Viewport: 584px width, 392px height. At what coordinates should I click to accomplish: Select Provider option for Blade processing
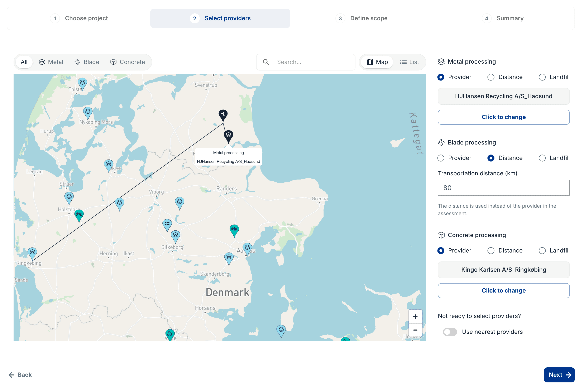[x=441, y=158]
